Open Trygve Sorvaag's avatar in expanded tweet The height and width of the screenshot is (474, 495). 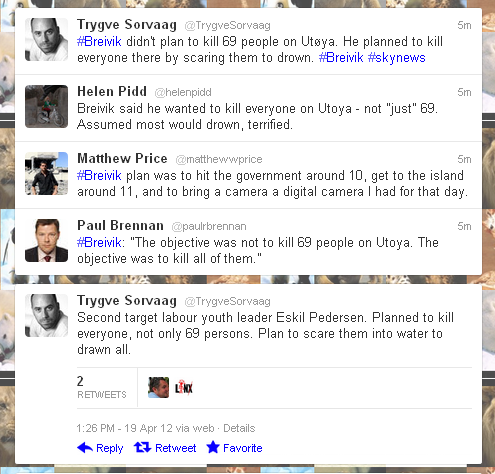(x=46, y=315)
